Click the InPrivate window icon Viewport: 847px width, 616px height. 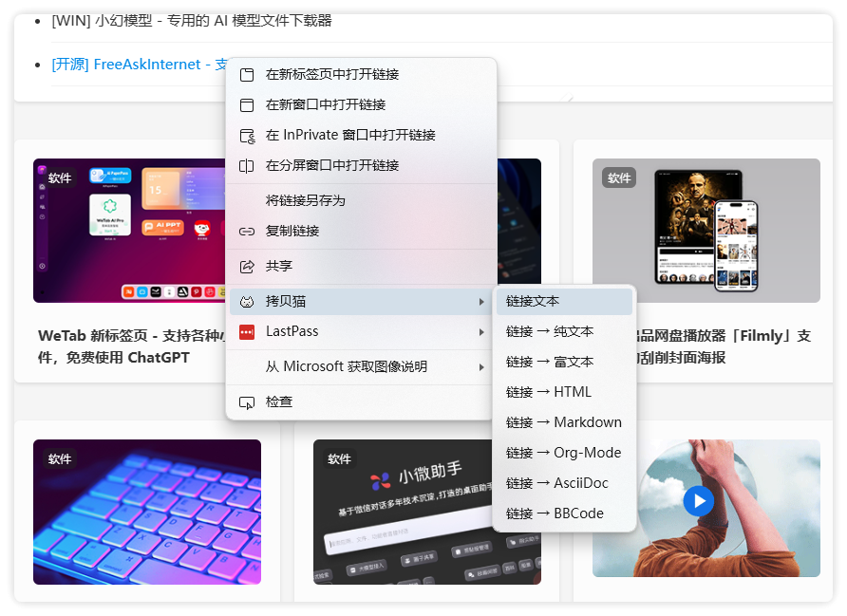[248, 136]
